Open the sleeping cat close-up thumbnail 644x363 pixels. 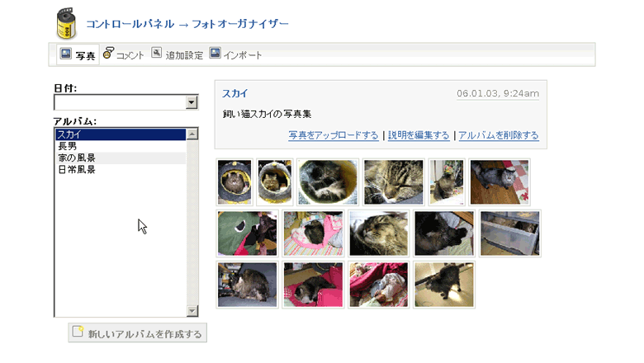[394, 182]
